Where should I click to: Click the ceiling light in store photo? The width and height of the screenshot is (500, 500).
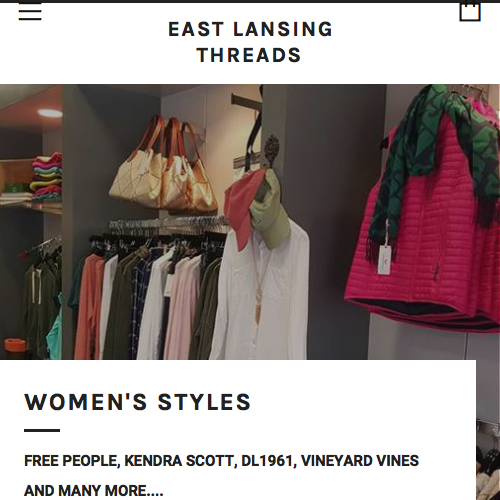click(x=50, y=113)
